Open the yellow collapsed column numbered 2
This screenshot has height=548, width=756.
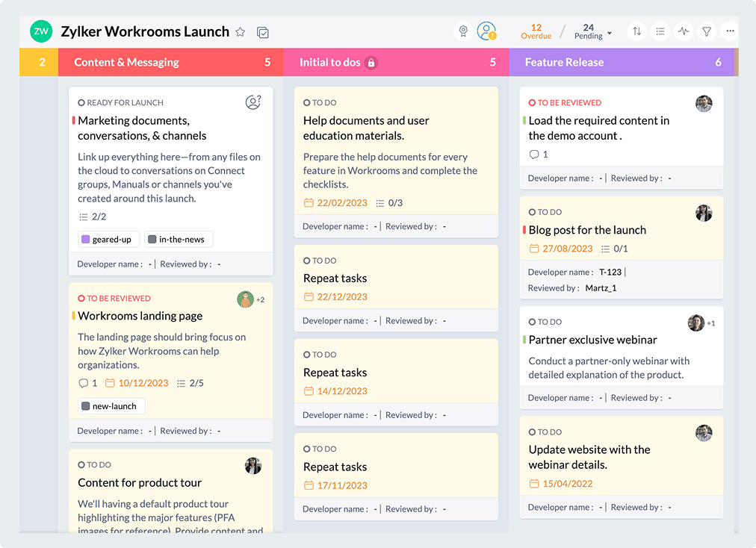coord(39,62)
